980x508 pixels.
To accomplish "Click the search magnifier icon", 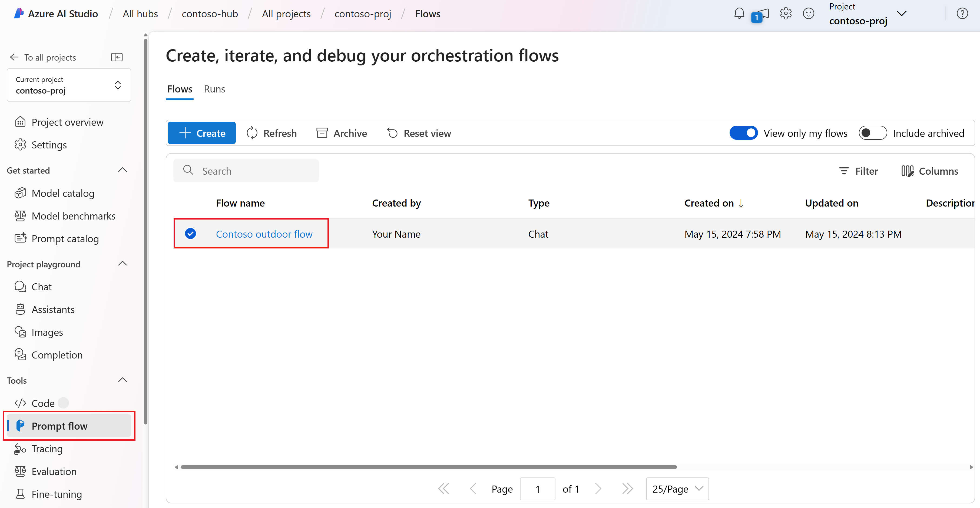I will [188, 170].
